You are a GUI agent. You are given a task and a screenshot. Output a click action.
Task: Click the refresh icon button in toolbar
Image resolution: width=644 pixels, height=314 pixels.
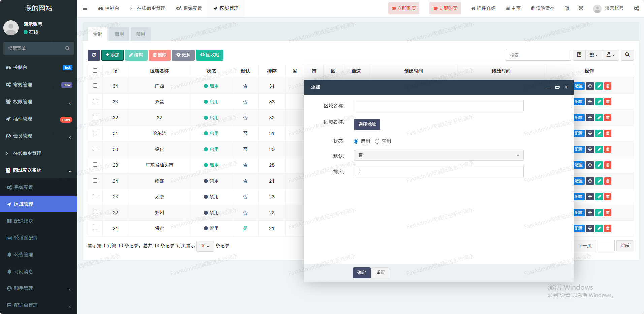(x=94, y=55)
